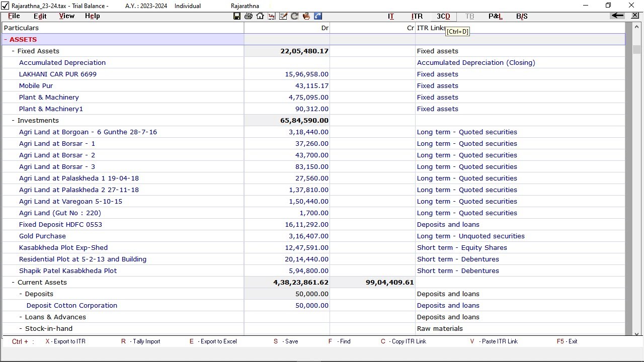Open the Edit menu

(x=40, y=16)
